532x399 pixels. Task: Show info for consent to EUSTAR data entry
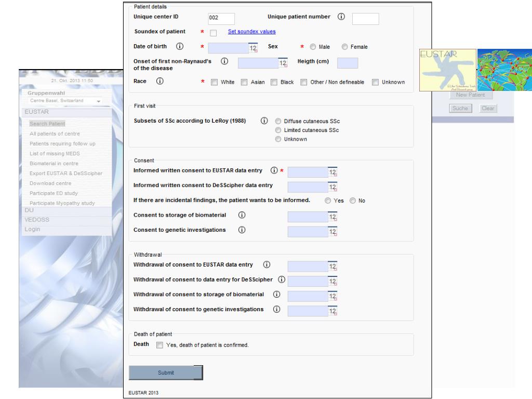[x=274, y=170]
